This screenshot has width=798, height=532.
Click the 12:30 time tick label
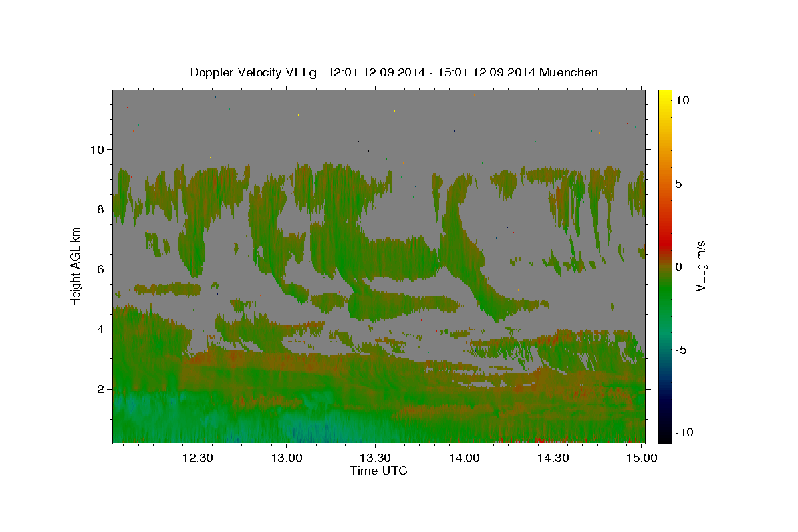click(198, 458)
